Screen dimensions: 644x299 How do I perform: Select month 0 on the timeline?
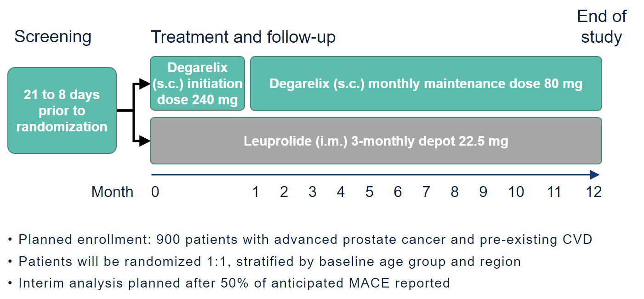coord(155,192)
